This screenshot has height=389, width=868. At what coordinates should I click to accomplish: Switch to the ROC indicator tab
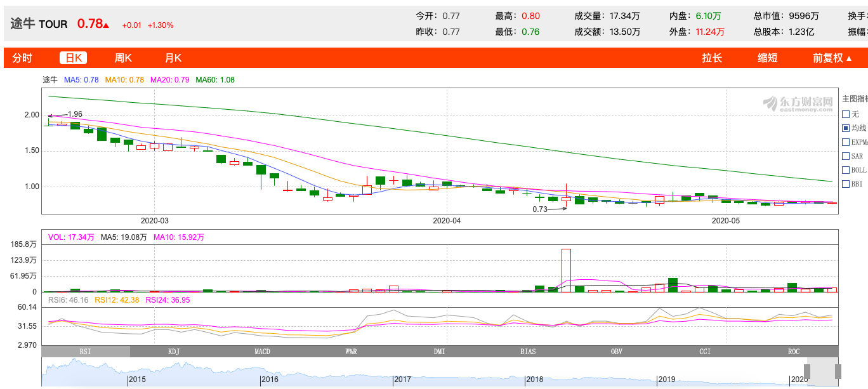pos(794,352)
